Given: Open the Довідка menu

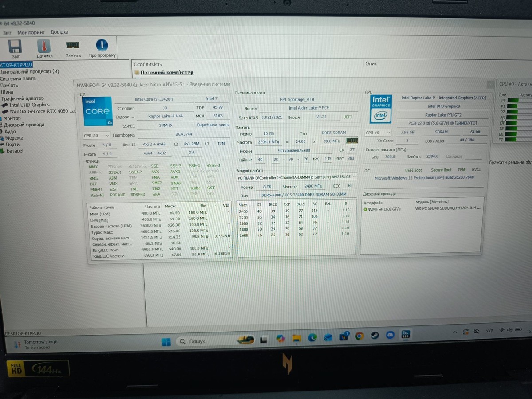Looking at the screenshot, I should tap(59, 32).
